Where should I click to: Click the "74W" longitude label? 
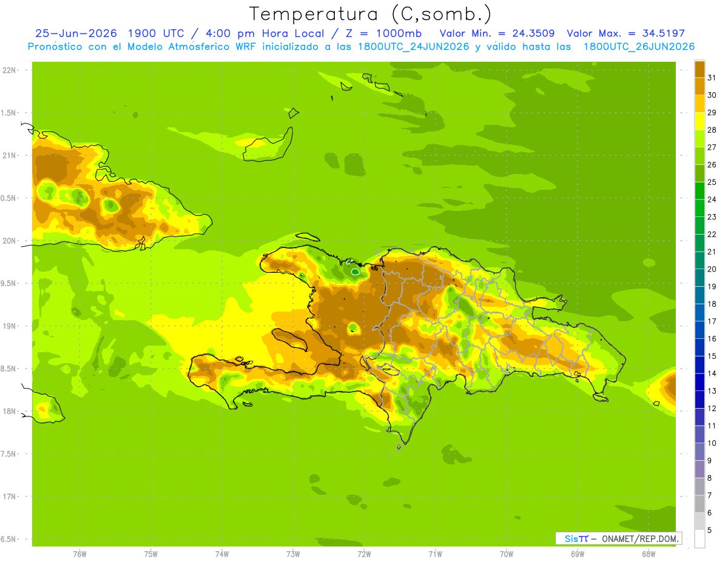pos(222,554)
